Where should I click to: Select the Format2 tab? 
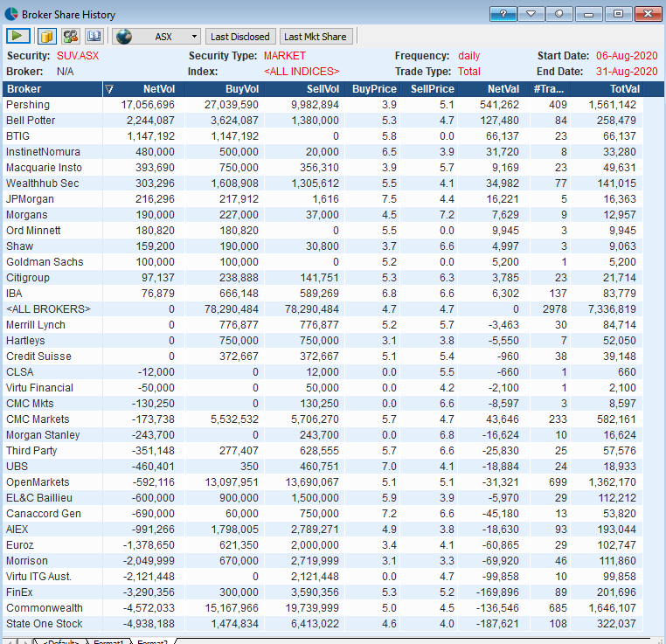(152, 641)
